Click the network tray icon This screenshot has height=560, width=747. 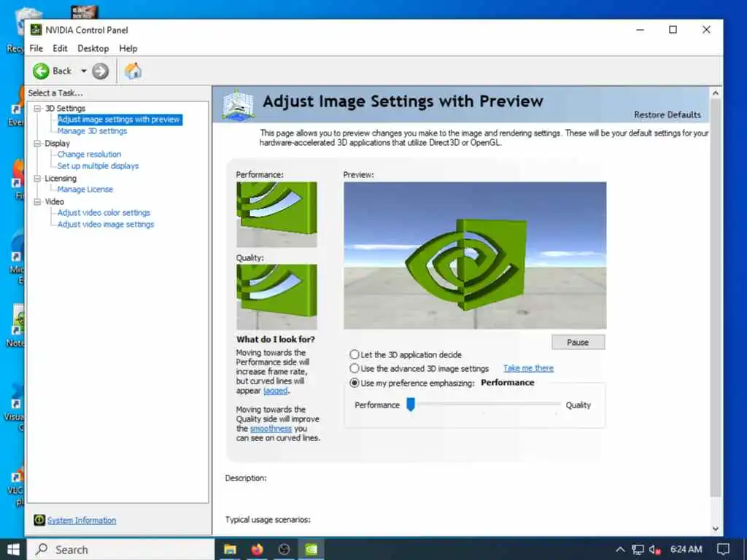(638, 550)
